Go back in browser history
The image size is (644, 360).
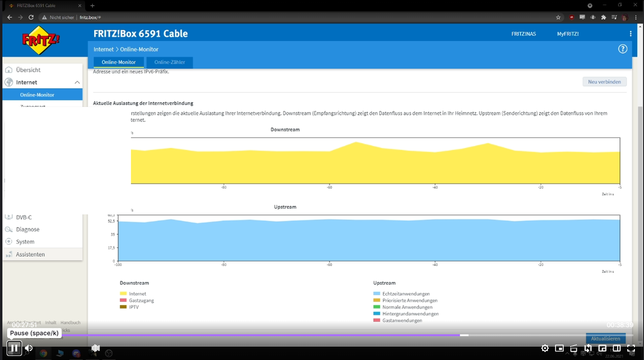[10, 17]
